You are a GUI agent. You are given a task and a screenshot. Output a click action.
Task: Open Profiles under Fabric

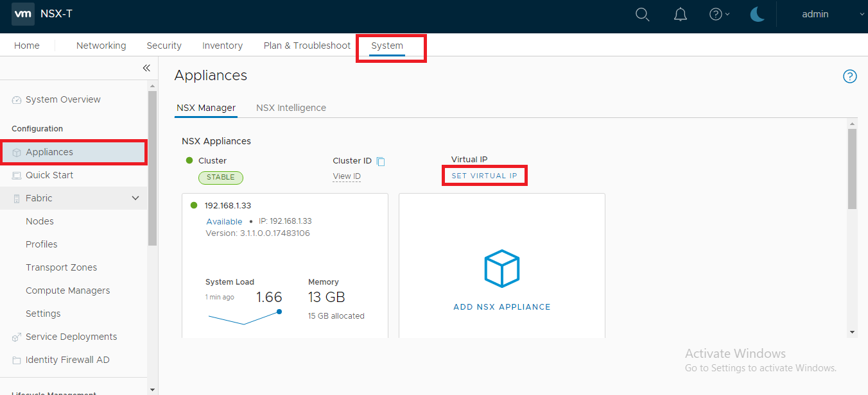pyautogui.click(x=42, y=244)
